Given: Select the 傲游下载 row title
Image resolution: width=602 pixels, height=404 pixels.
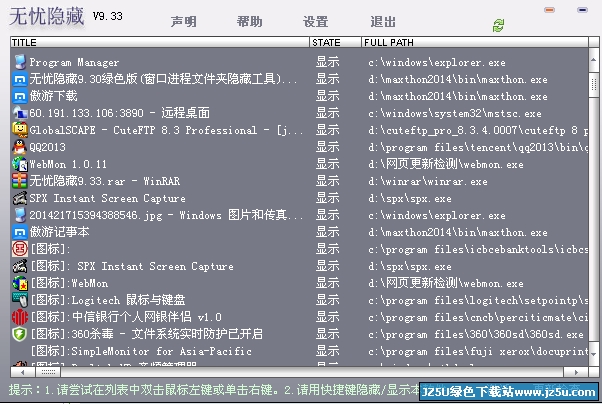Looking at the screenshot, I should click(53, 96).
